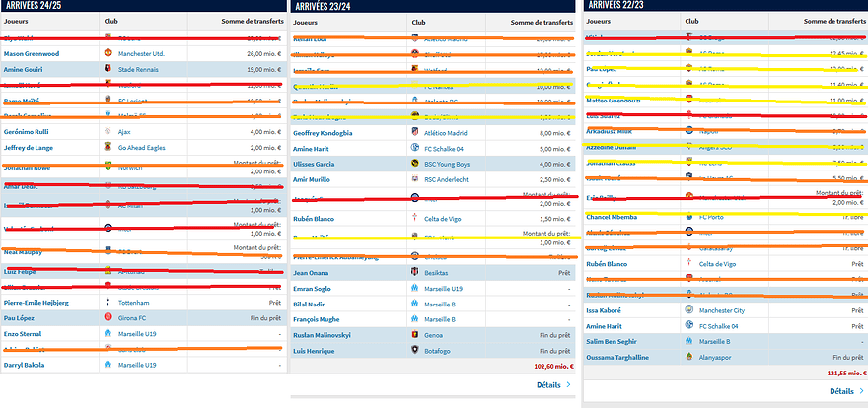Click the 121,55 mio. € total

click(x=847, y=373)
